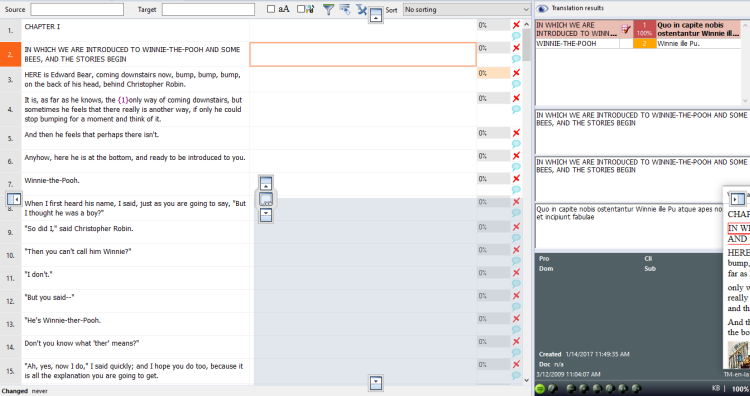750x396 pixels.
Task: Click the active target cell in row 2
Action: (x=363, y=54)
